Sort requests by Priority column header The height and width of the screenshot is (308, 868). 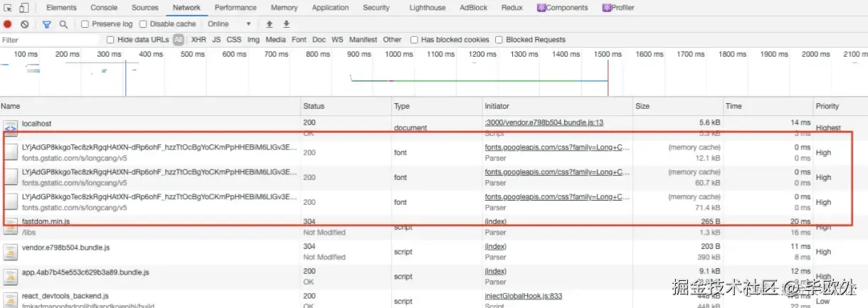tap(840, 106)
